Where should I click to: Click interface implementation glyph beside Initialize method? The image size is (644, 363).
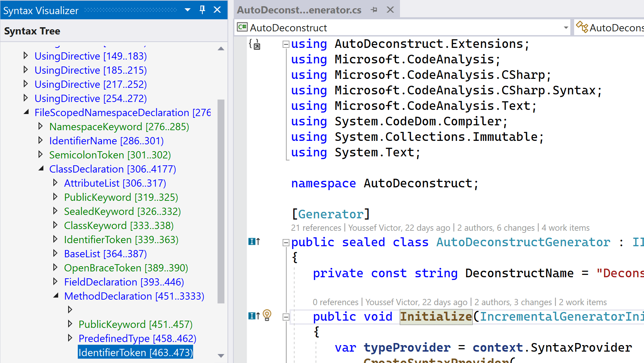pos(254,316)
